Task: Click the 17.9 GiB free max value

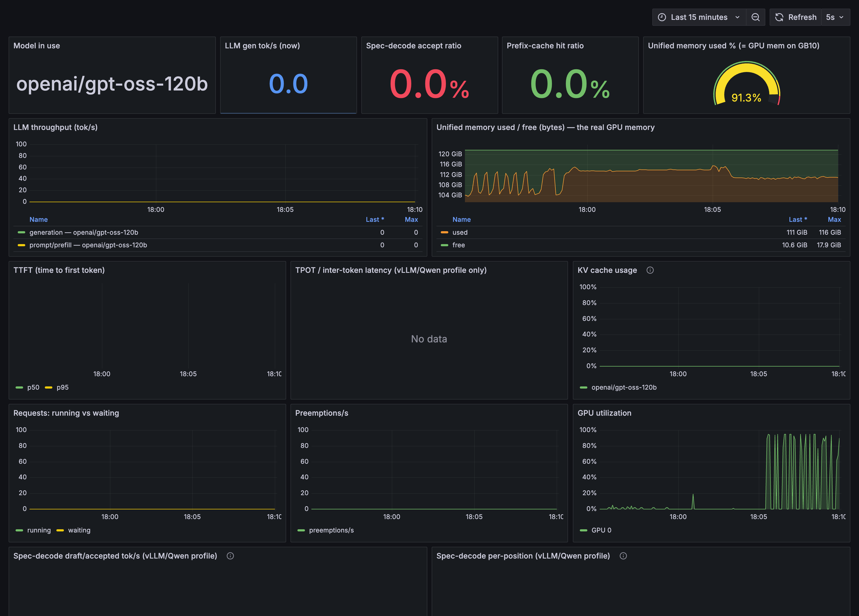Action: click(x=829, y=245)
